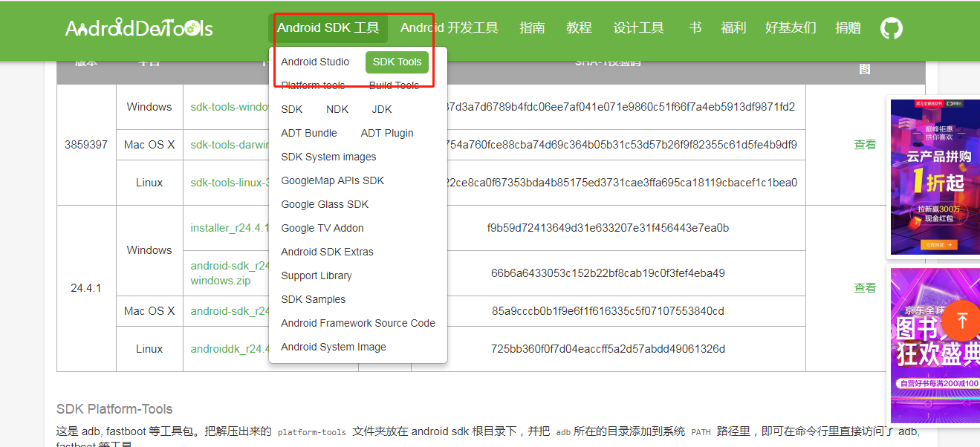This screenshot has height=447, width=980.
Task: Click the orange back-to-top arrow
Action: [961, 321]
